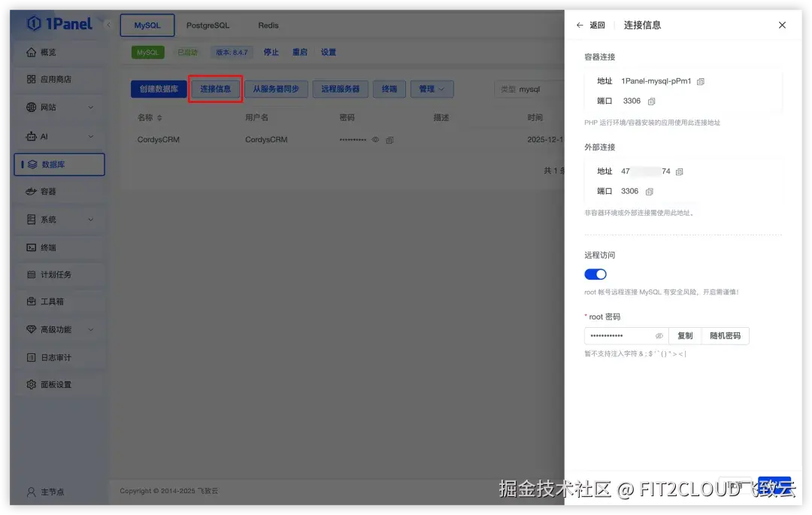Select the CordysCRM username cell
This screenshot has width=812, height=515.
click(266, 140)
